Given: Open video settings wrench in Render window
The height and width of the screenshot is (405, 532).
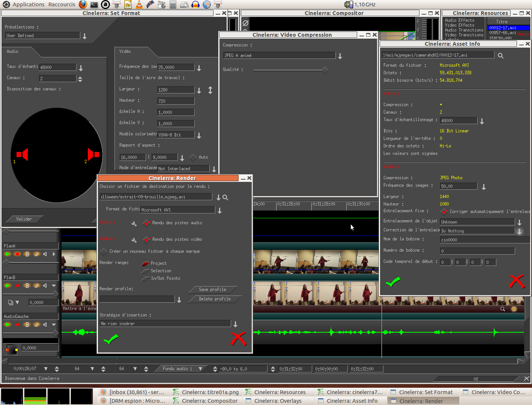Looking at the screenshot, I should click(134, 240).
